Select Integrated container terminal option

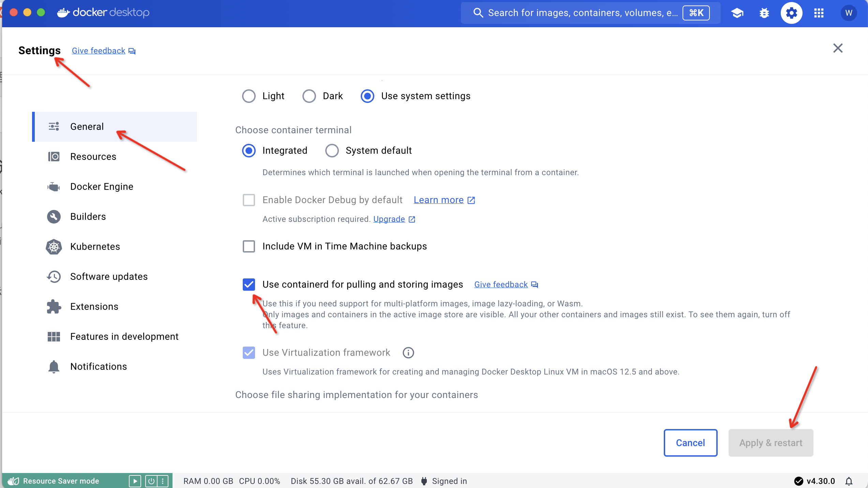click(x=249, y=150)
